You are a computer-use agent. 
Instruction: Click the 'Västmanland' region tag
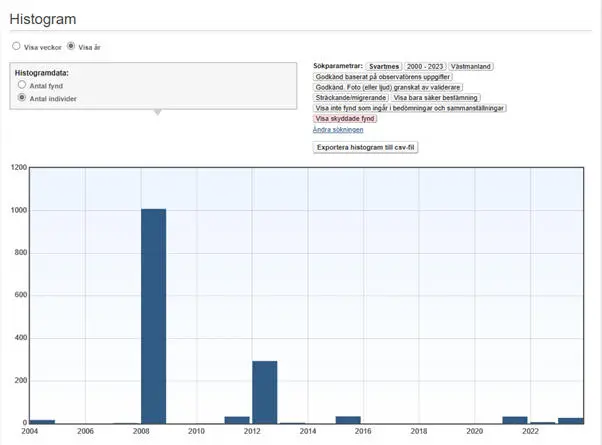click(x=474, y=66)
